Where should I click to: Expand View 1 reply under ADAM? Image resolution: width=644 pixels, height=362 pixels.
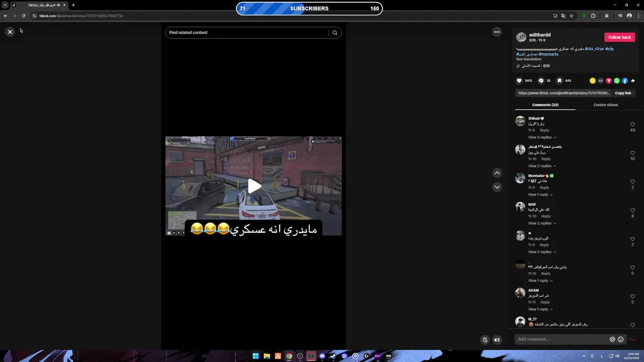point(540,309)
